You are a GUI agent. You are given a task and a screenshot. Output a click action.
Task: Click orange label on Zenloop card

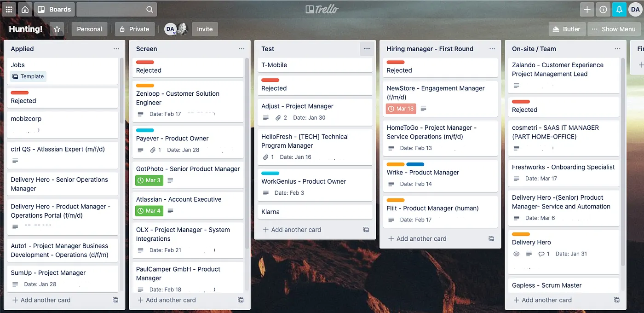[145, 85]
